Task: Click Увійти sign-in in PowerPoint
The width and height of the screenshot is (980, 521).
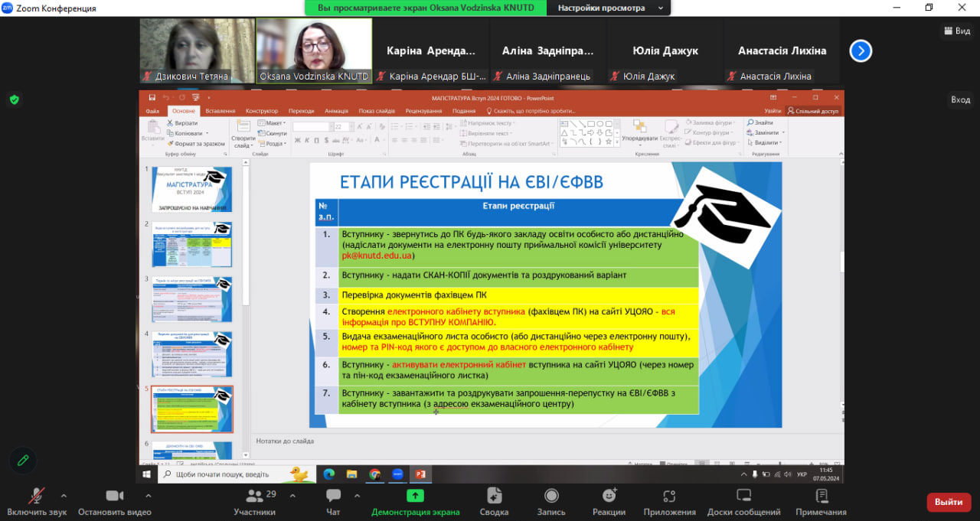Action: (773, 111)
